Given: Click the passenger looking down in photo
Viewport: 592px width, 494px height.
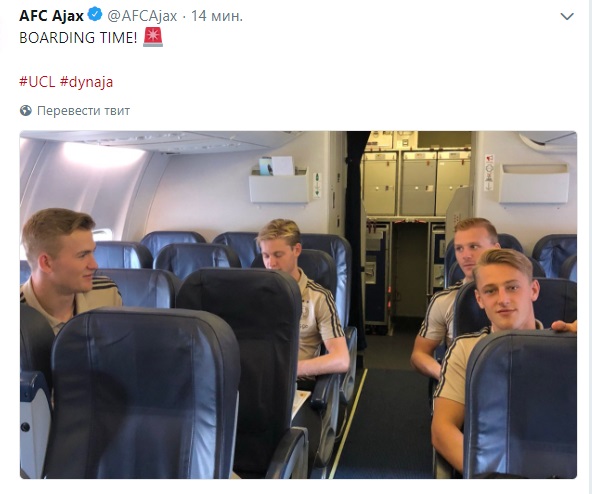Looking at the screenshot, I should (x=302, y=298).
